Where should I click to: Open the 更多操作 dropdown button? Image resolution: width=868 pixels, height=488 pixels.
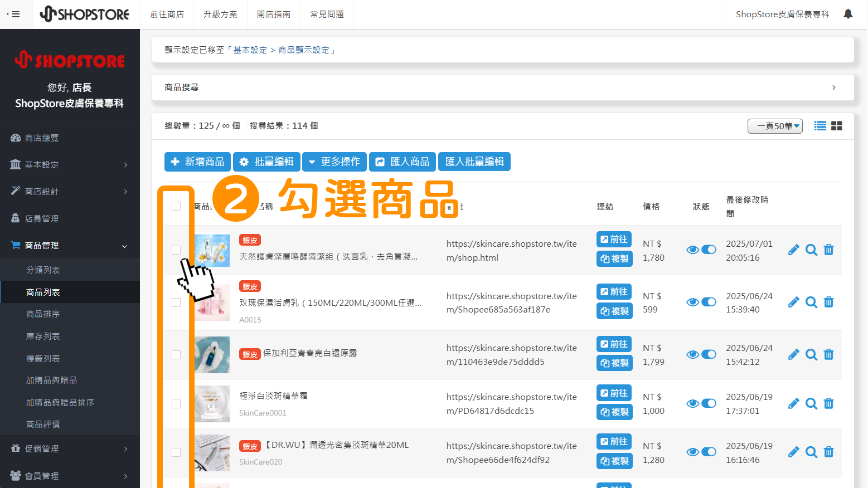point(334,162)
